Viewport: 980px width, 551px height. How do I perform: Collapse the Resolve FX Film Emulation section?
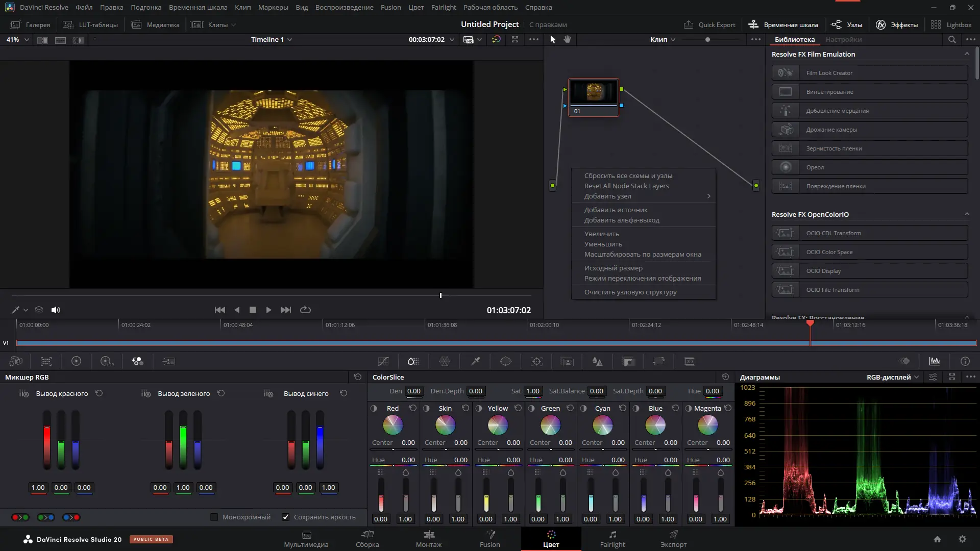point(966,54)
